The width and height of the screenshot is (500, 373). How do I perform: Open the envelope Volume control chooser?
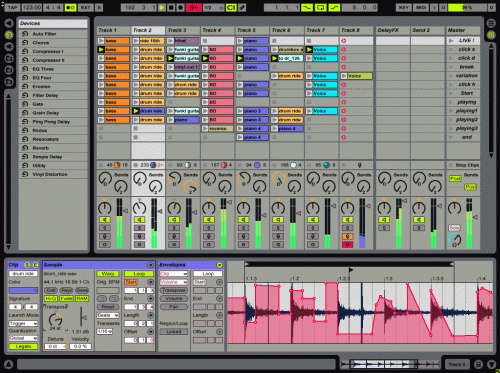coord(174,282)
